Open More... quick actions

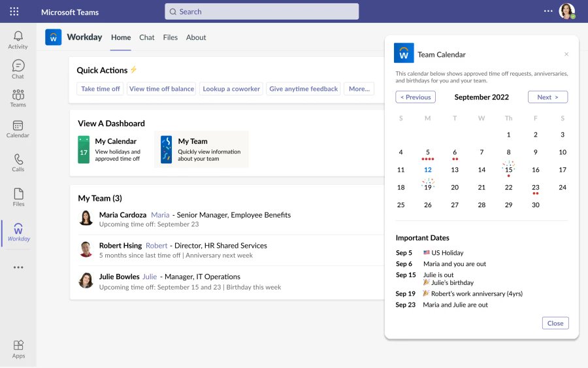coord(359,89)
